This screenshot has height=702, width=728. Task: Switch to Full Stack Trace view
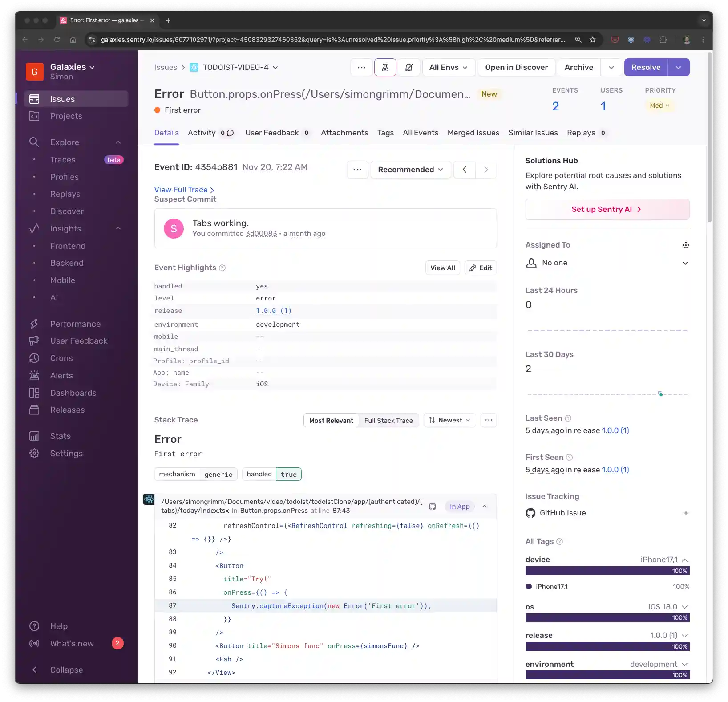coord(388,421)
